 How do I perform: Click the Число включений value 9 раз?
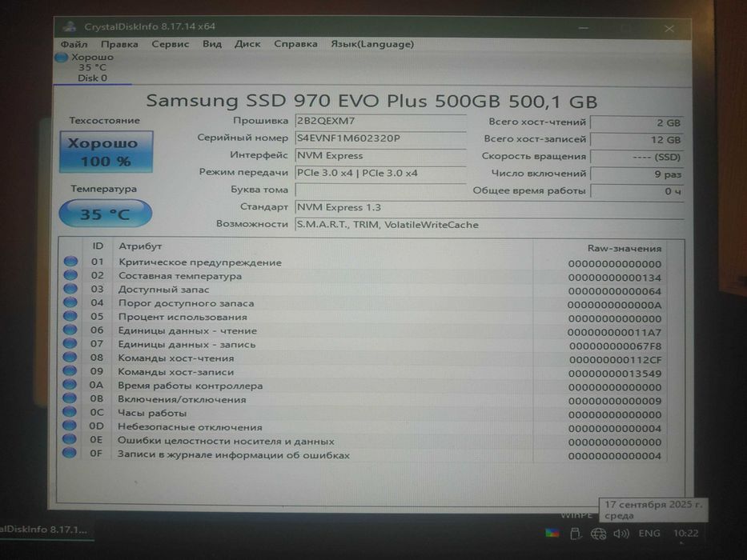click(x=637, y=174)
